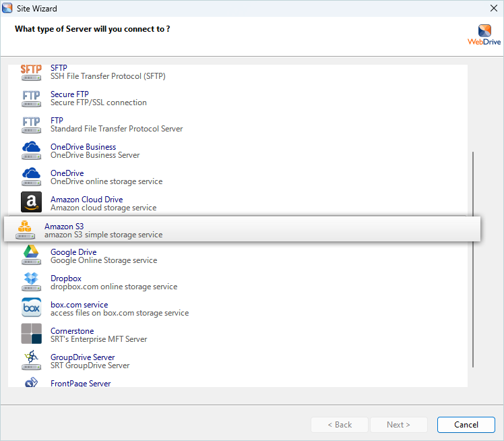Select Dropbox online storage service text

[113, 287]
